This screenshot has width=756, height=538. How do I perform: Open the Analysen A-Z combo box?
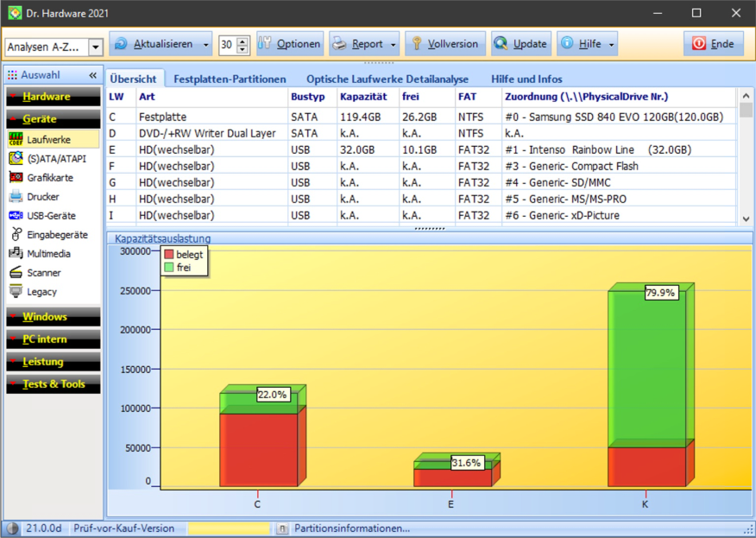[x=95, y=47]
